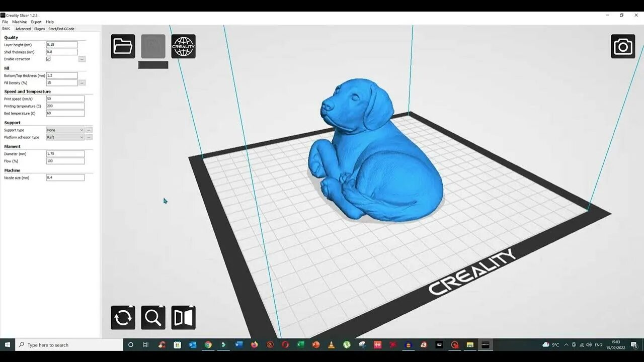
Task: Click the grayed-out slice/save toolpath button
Action: click(x=153, y=46)
